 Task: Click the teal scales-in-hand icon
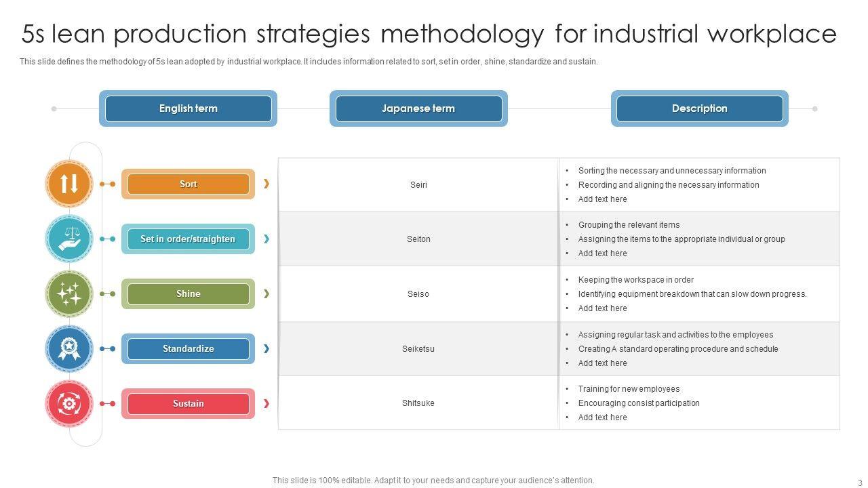[69, 239]
